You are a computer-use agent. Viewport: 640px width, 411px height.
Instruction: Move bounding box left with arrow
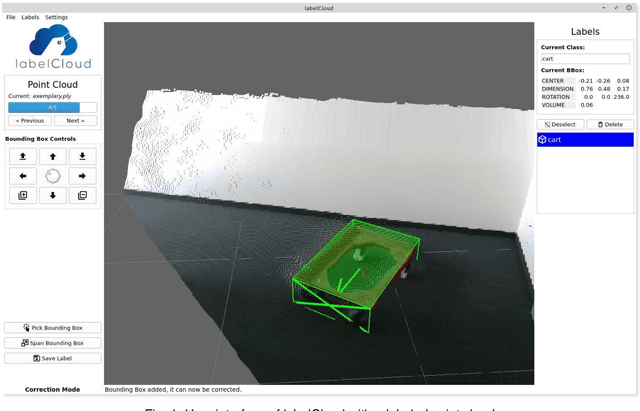[22, 176]
